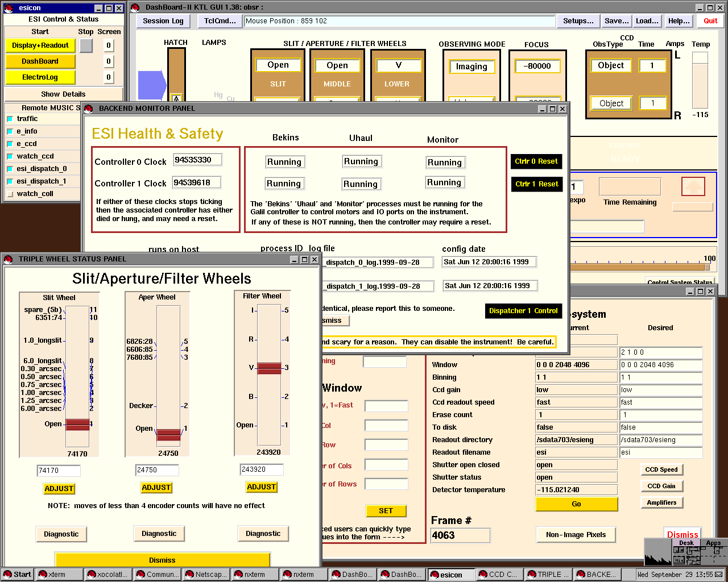Click the orange up-arrow icon above Time Remaining
The height and width of the screenshot is (582, 728).
(693, 186)
